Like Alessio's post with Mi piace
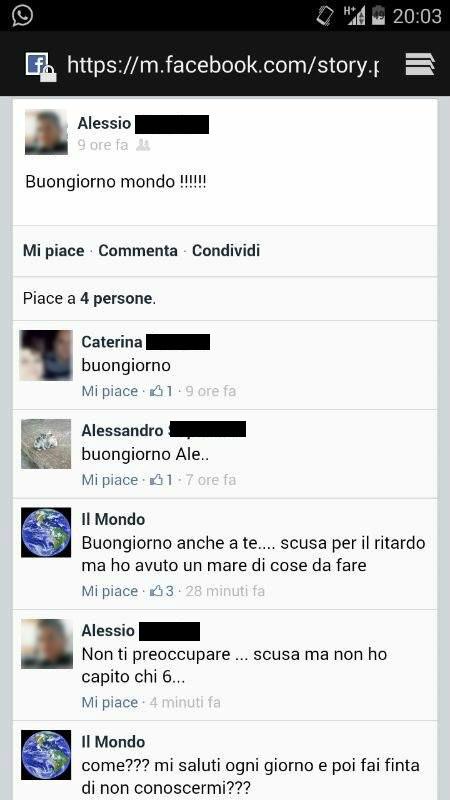The image size is (450, 800). 54,251
